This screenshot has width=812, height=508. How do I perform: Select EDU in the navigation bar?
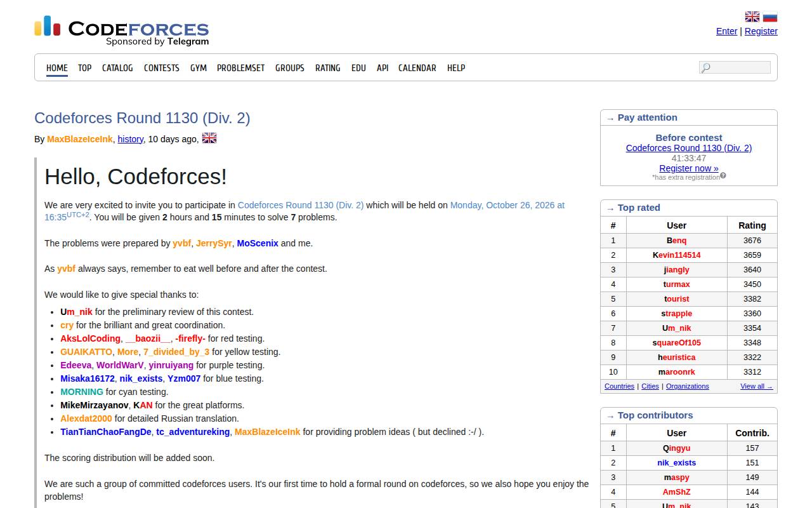(359, 68)
